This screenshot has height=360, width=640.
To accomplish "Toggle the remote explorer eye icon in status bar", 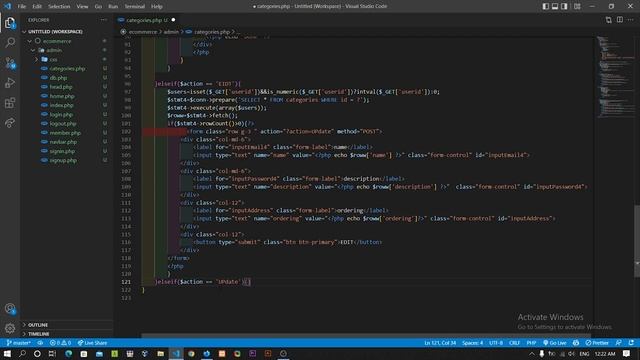I will 40,343.
